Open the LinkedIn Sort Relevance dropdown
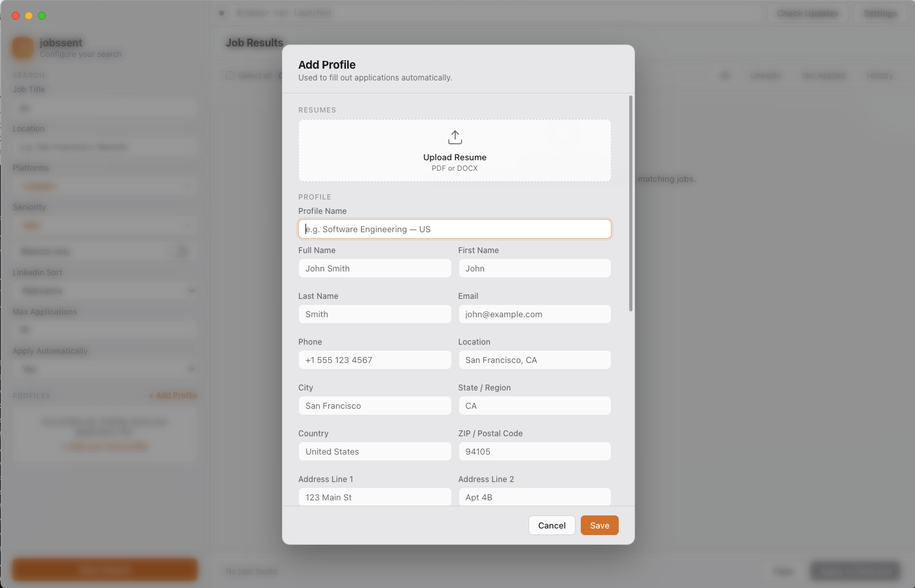This screenshot has height=588, width=915. 105,290
